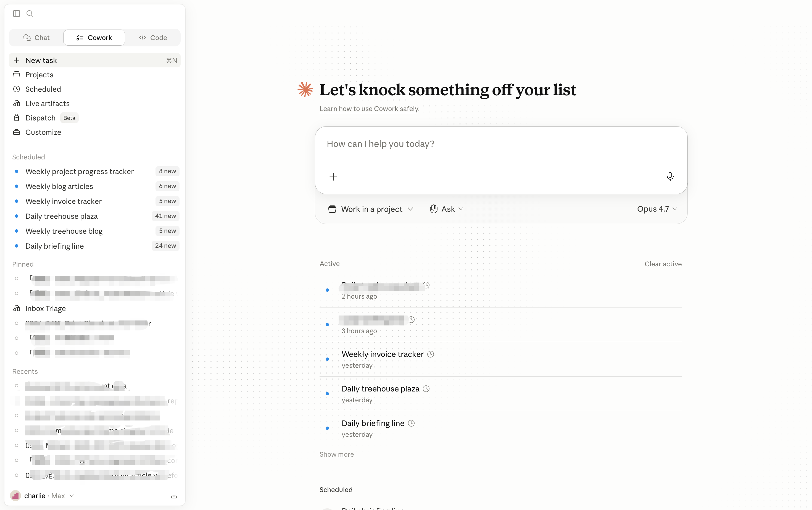Open the active Weekly invoice tracker task
This screenshot has width=812, height=510.
pyautogui.click(x=501, y=359)
